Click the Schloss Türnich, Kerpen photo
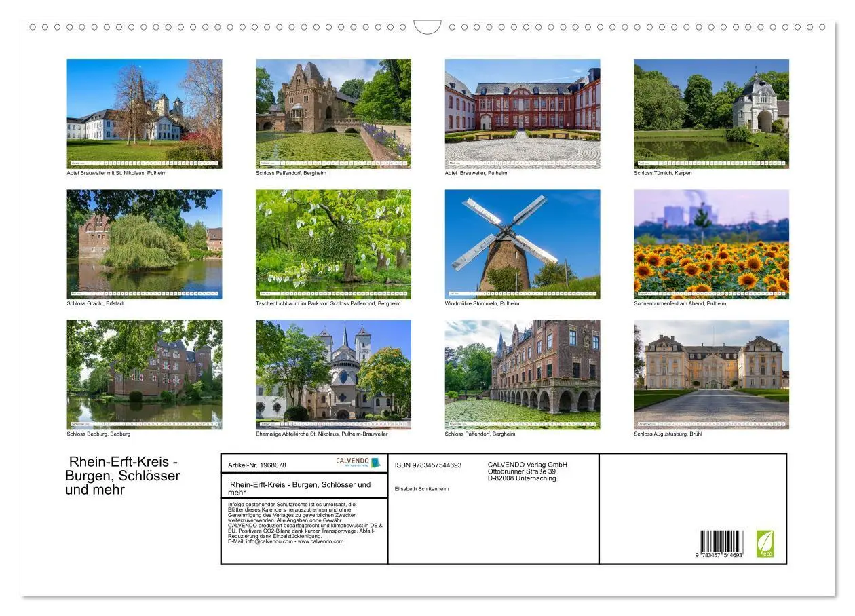855x616 pixels. pos(711,113)
